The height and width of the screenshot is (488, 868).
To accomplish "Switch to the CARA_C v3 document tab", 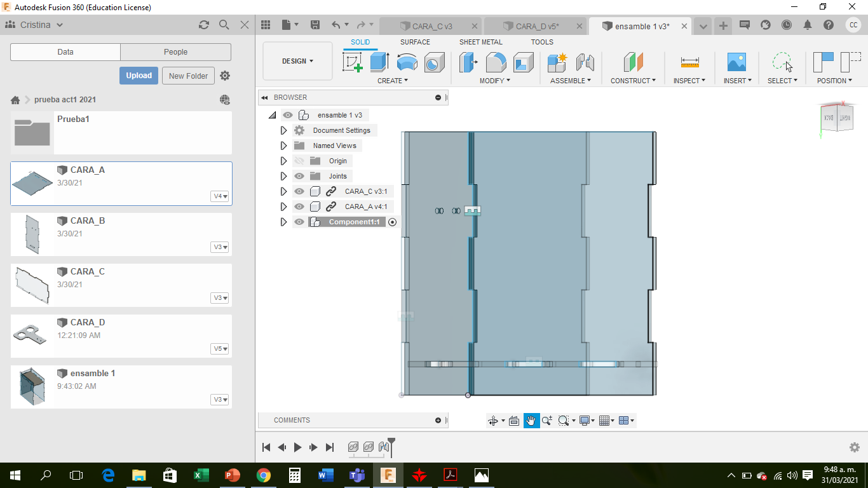I will pyautogui.click(x=431, y=26).
